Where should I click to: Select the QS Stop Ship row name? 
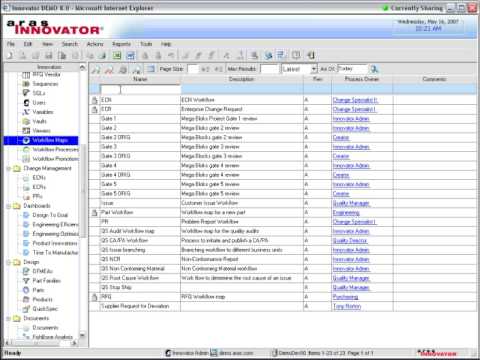[116, 287]
